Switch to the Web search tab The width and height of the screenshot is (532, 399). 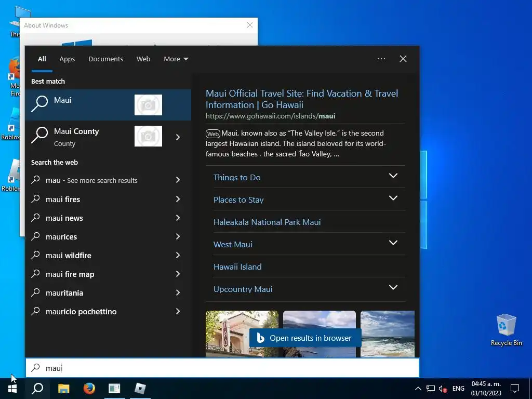(x=143, y=59)
